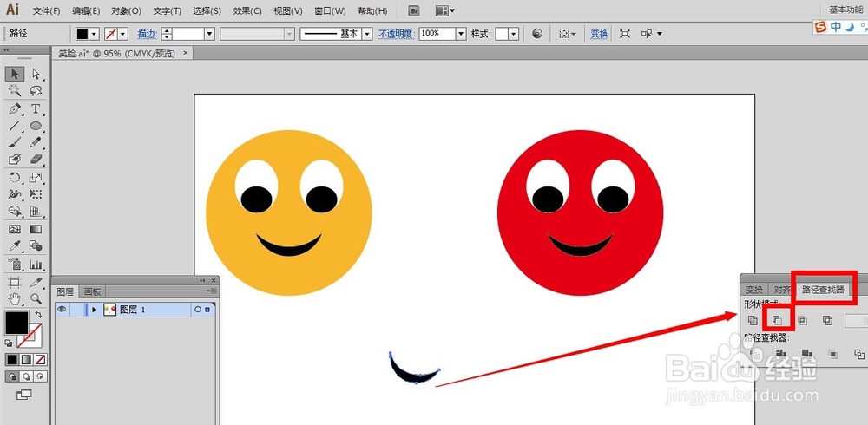
Task: Click the 不透明度 opacity link
Action: click(396, 34)
